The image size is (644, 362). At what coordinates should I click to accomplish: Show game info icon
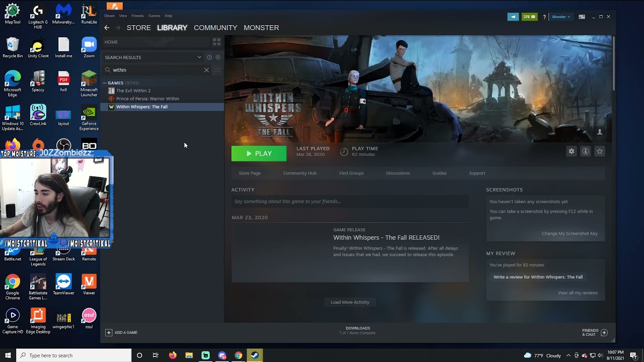click(585, 151)
